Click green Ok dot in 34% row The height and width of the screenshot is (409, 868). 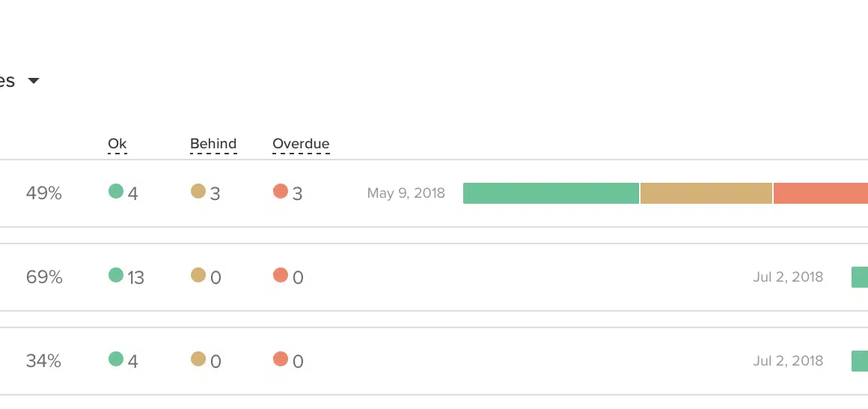coord(116,360)
